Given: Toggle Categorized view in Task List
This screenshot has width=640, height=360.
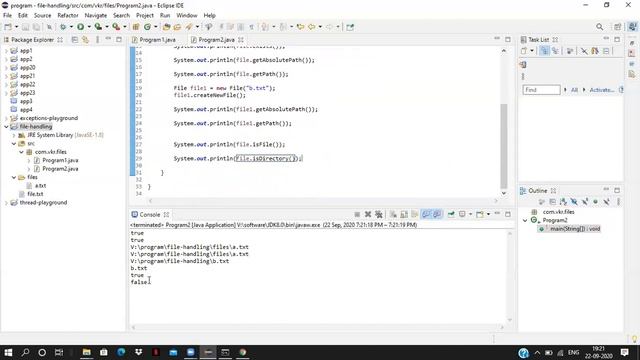Looking at the screenshot, I should click(544, 51).
